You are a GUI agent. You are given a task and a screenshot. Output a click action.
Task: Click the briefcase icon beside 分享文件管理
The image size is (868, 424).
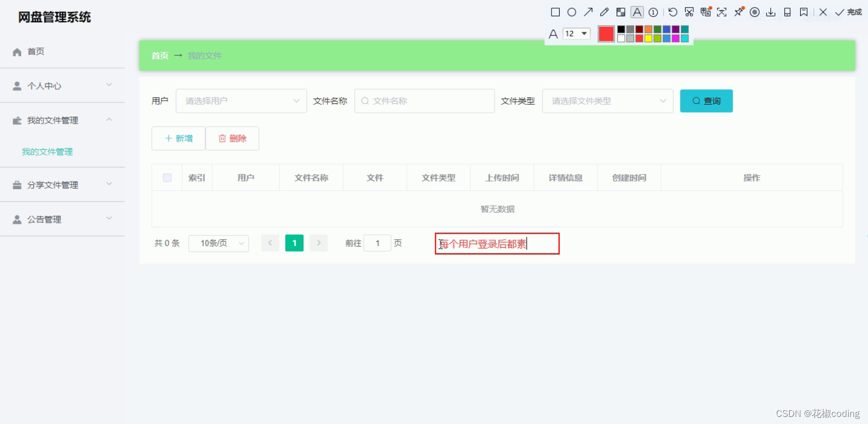pos(17,185)
